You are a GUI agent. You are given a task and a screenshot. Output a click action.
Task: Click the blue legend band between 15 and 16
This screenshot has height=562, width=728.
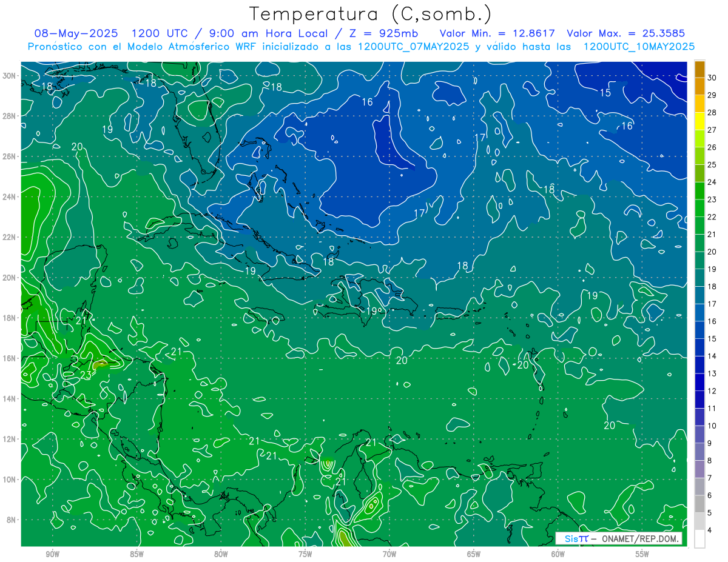pos(699,330)
